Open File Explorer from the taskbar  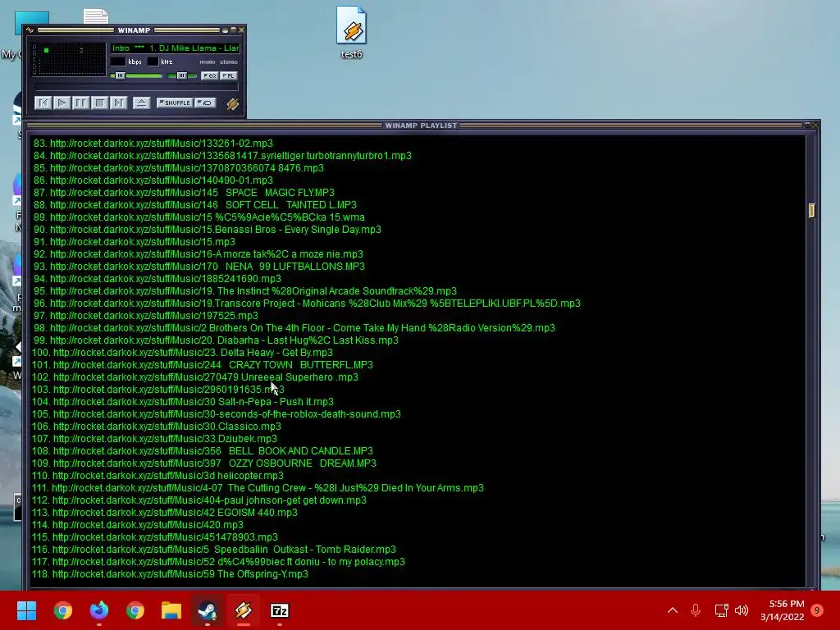pyautogui.click(x=171, y=610)
